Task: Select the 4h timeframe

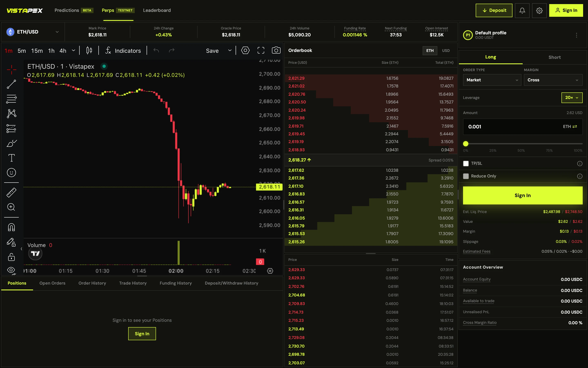Action: 63,51
